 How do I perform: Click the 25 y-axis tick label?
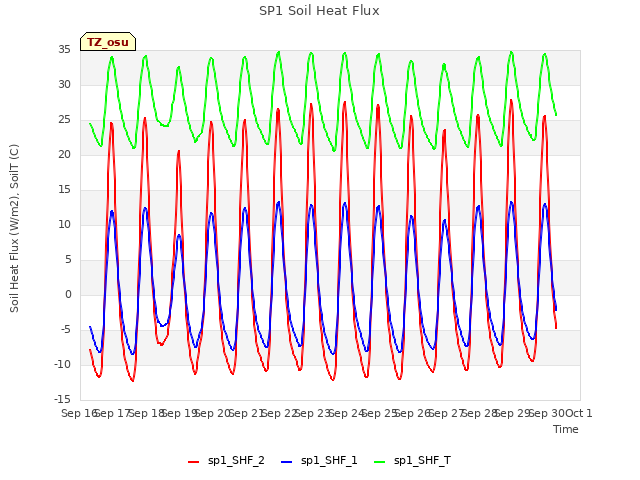[x=64, y=120]
